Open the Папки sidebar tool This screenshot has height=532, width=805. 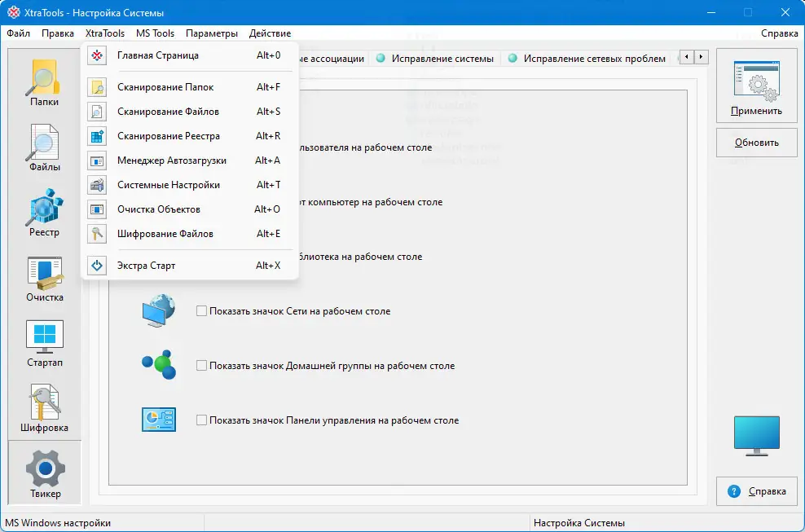click(44, 82)
